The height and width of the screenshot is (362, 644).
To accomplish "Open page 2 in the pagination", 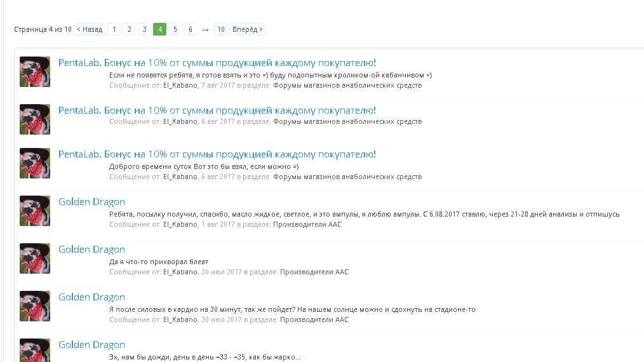I will (x=129, y=29).
